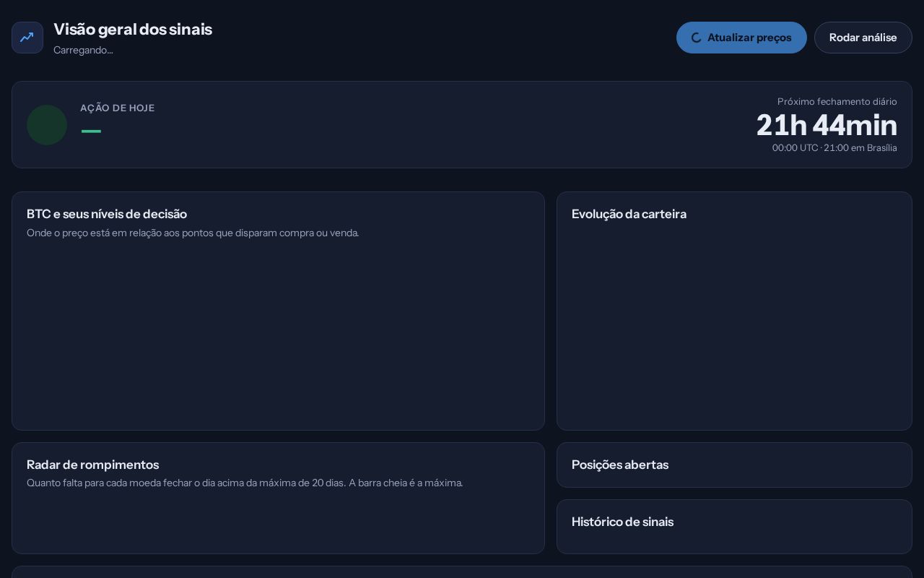Click the 00:00 UTC · 21:00 em Brasília text
The width and height of the screenshot is (924, 578).
click(834, 148)
